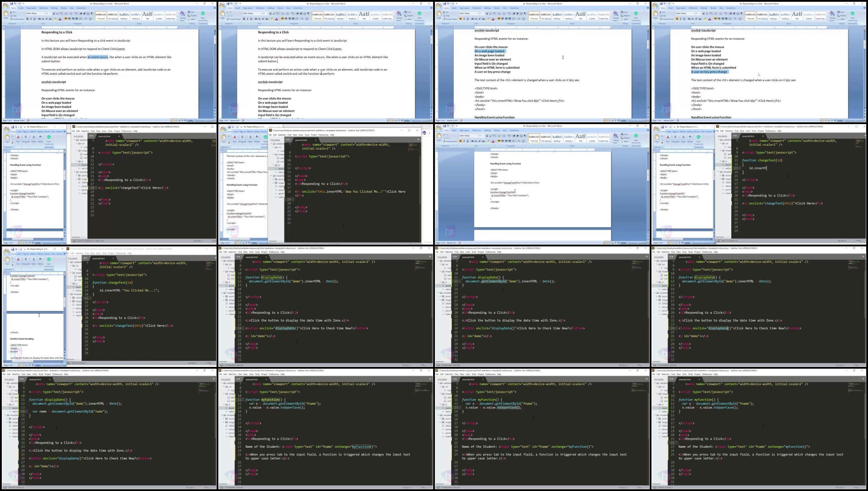Align text right in frame highlighting 'key press change'
The height and width of the screenshot is (491, 868).
723,19
